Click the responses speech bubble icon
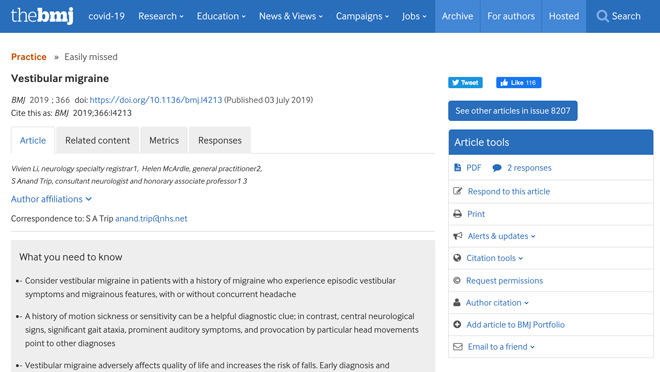Image resolution: width=660 pixels, height=372 pixels. [x=497, y=168]
